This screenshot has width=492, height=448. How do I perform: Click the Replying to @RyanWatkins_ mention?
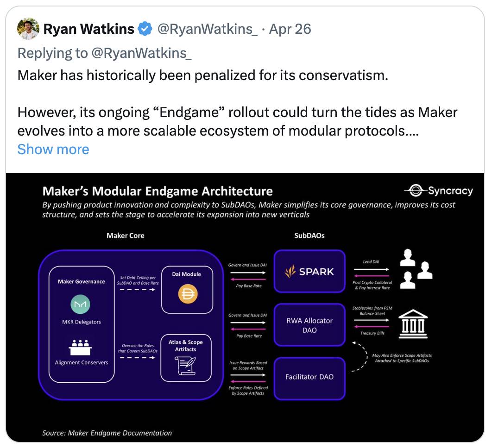click(x=141, y=53)
